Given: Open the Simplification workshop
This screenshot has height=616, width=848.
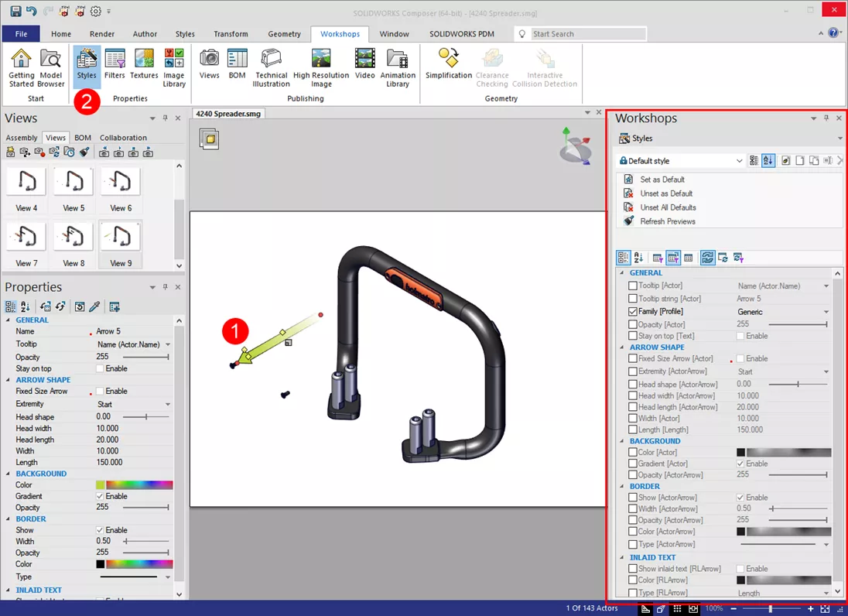Looking at the screenshot, I should (448, 63).
